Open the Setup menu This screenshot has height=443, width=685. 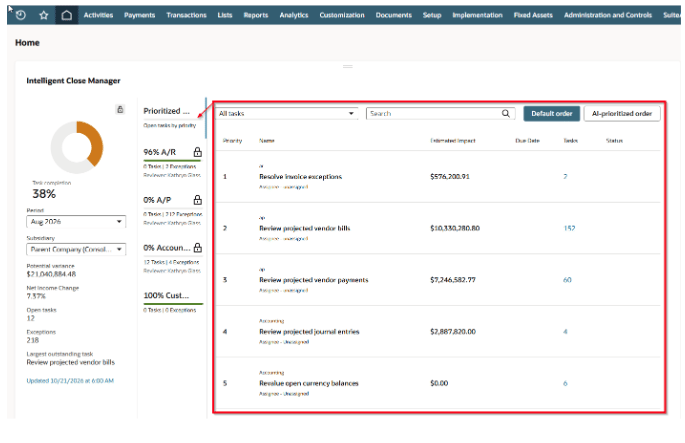[432, 15]
